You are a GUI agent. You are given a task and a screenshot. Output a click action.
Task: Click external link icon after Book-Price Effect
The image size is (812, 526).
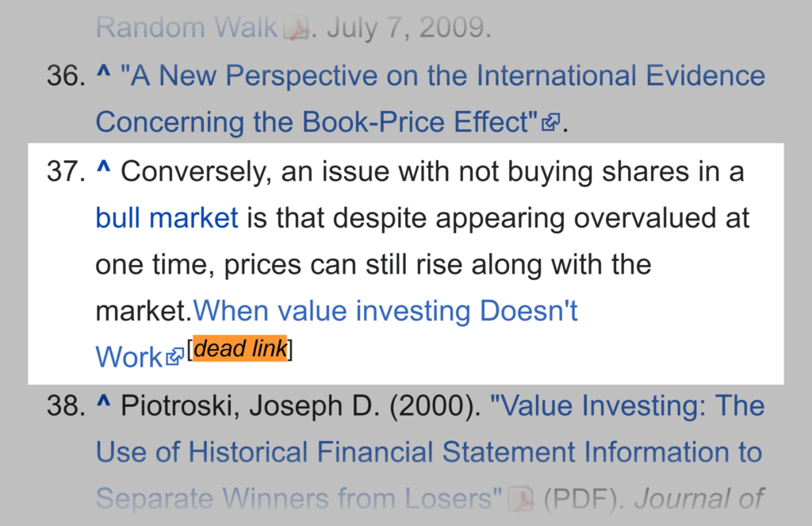tap(550, 123)
